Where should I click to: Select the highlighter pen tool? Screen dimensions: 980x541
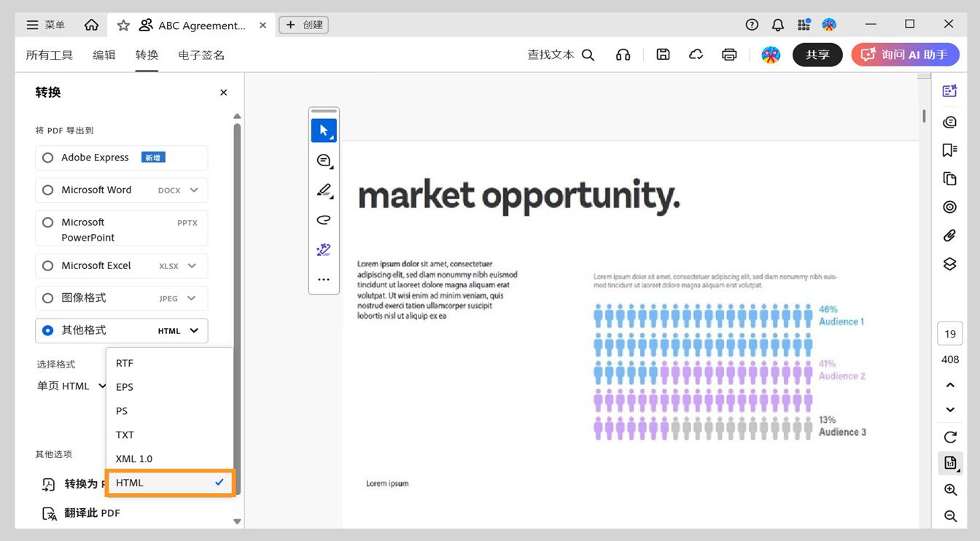(324, 190)
